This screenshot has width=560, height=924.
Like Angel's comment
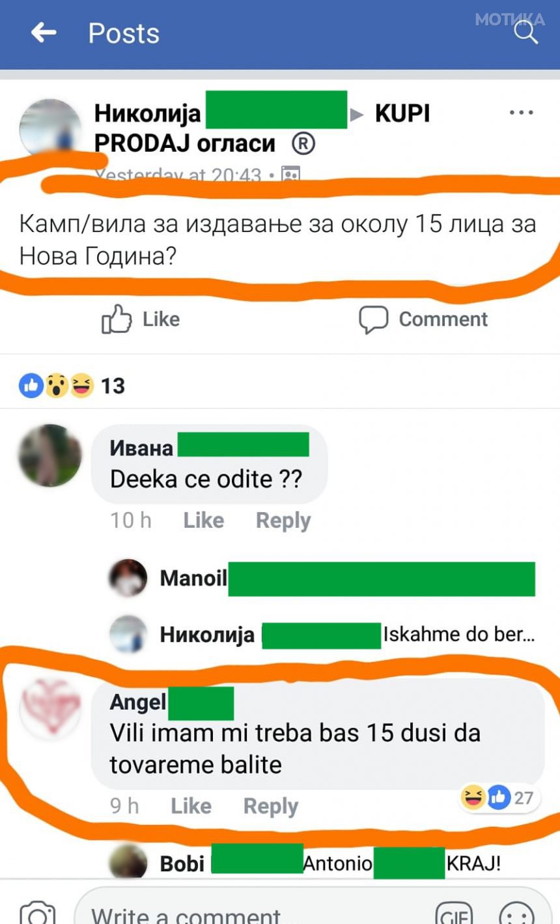(x=191, y=806)
